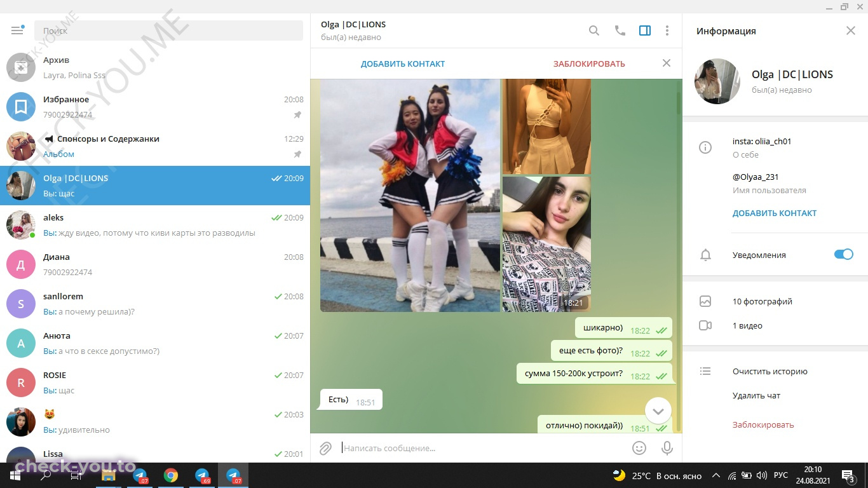Open the Архив chats folder

[155, 67]
